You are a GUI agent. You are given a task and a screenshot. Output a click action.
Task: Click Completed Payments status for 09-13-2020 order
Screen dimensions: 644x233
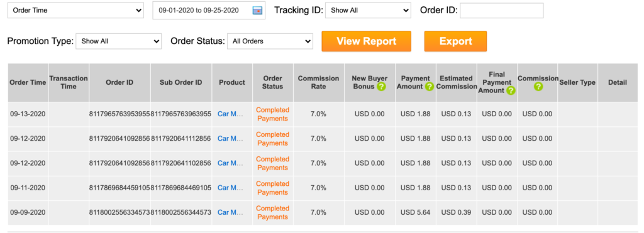tap(273, 114)
